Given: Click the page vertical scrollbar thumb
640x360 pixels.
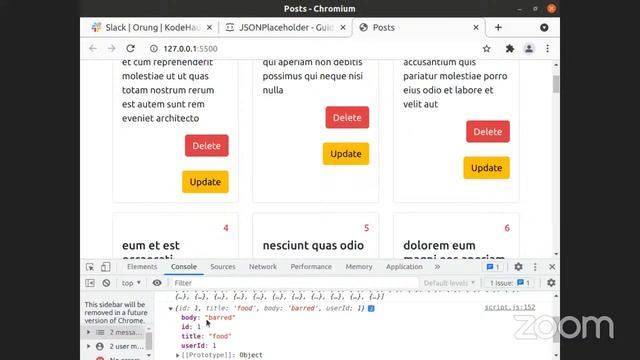Looking at the screenshot, I should click(556, 84).
